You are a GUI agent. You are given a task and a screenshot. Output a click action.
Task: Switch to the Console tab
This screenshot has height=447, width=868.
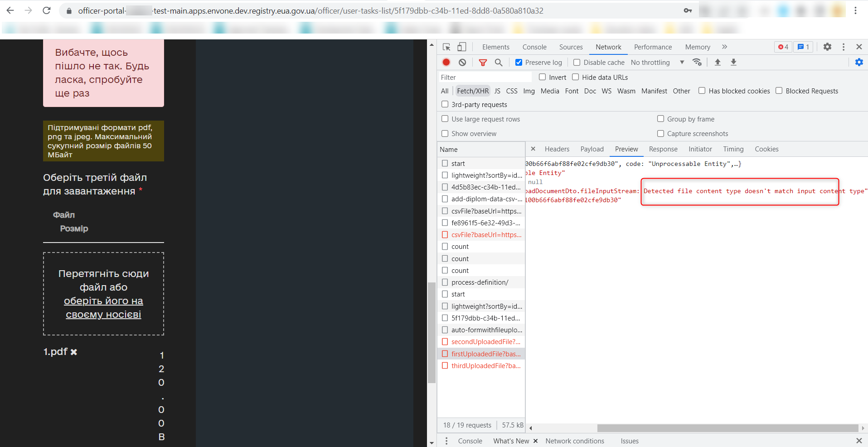click(x=534, y=47)
